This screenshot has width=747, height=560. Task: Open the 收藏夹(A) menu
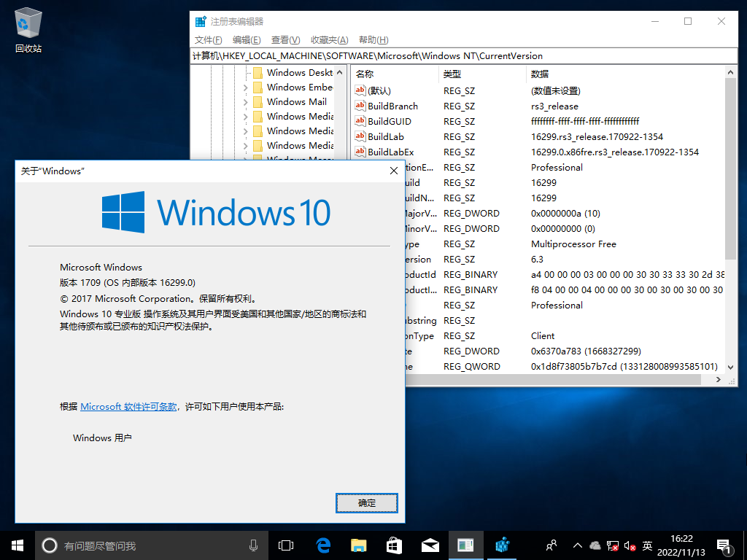tap(329, 40)
